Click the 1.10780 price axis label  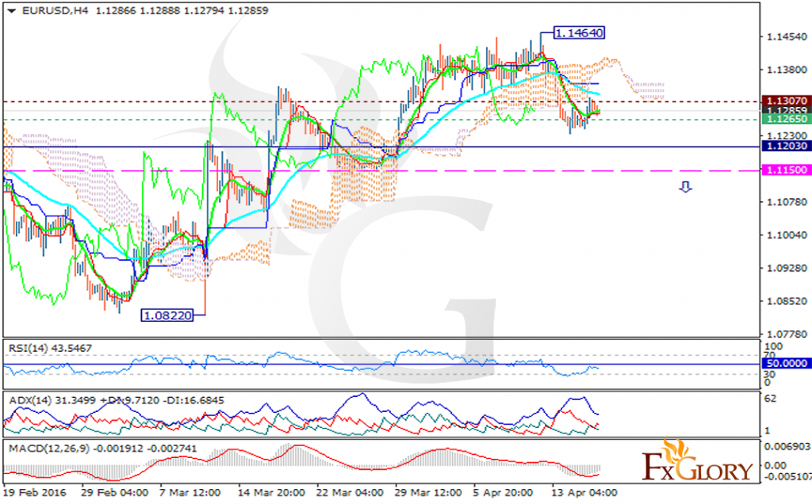pos(787,202)
